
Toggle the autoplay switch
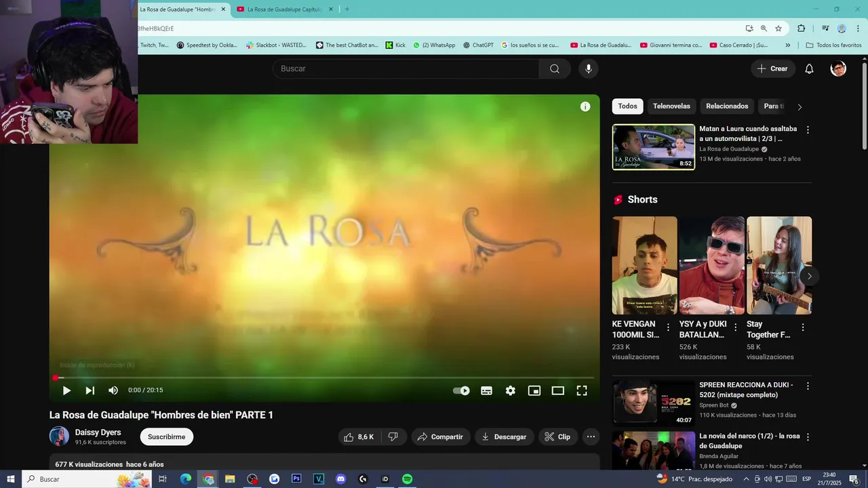461,390
